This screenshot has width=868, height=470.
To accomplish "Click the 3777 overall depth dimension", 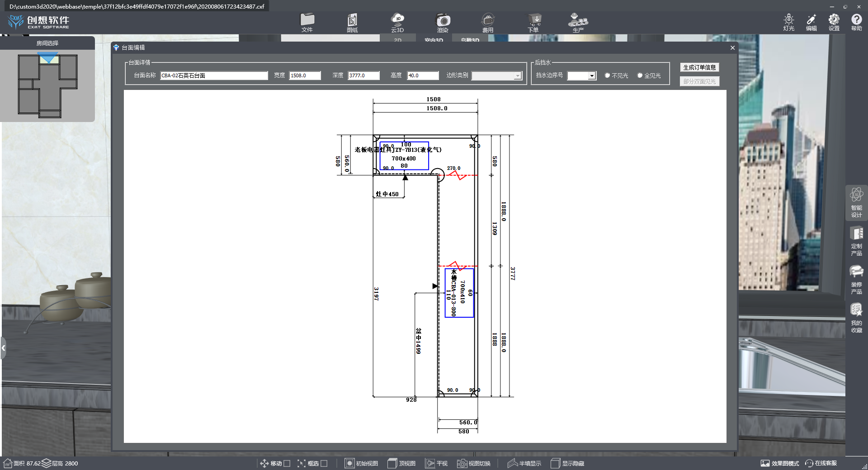I will (x=513, y=273).
